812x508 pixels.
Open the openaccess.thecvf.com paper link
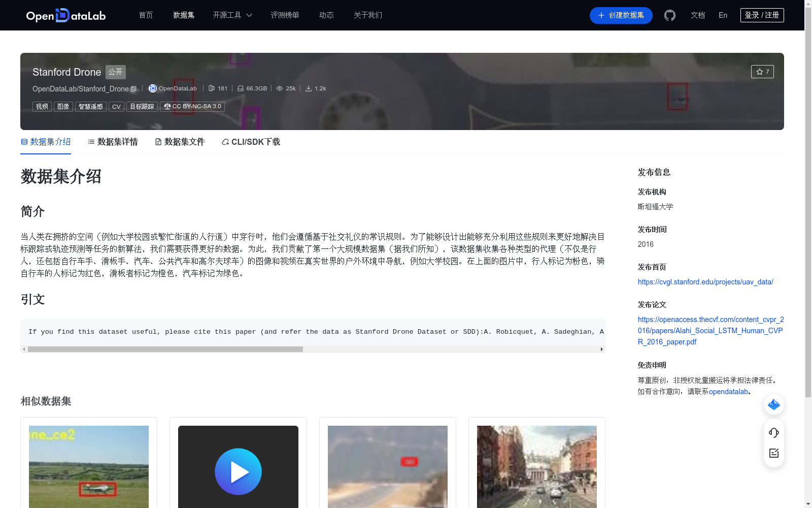pyautogui.click(x=710, y=331)
